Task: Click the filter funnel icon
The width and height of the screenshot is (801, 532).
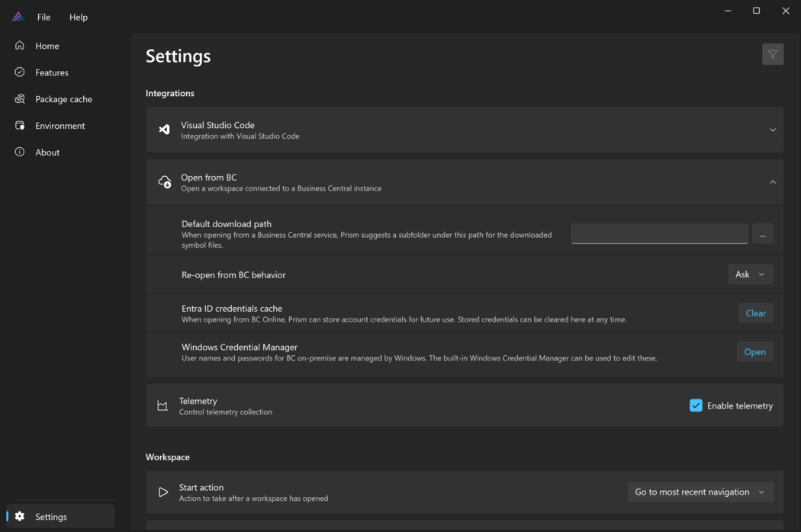Action: [772, 54]
